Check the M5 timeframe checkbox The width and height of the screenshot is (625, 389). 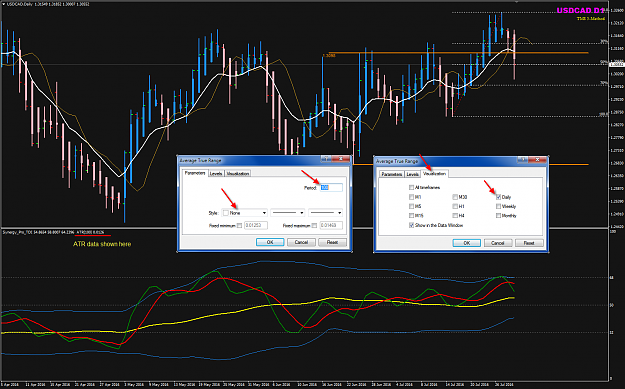[411, 206]
